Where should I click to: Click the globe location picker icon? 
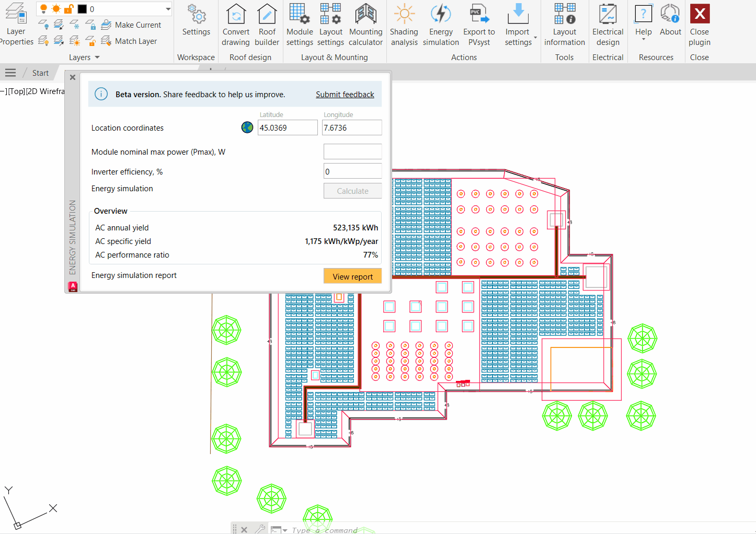[247, 127]
